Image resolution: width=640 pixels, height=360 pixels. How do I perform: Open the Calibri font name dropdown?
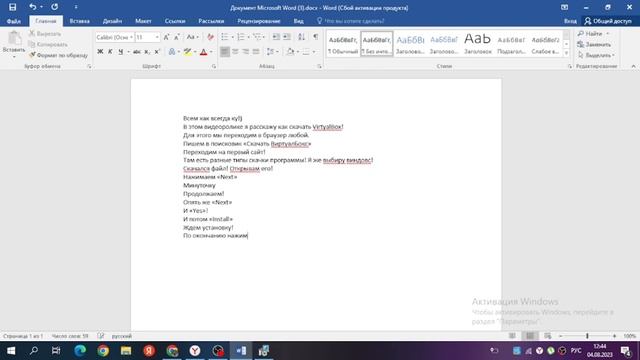[x=131, y=37]
